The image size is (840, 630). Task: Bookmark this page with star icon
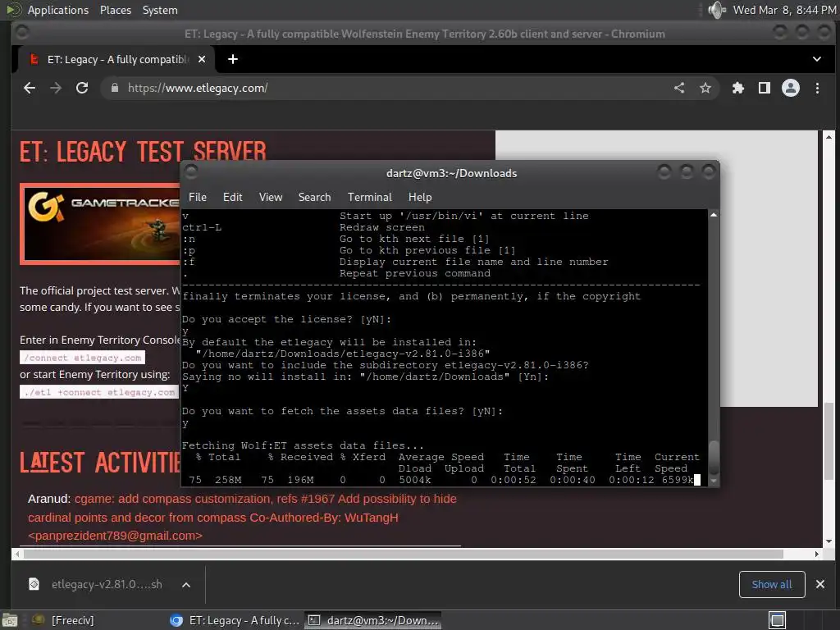(x=705, y=88)
